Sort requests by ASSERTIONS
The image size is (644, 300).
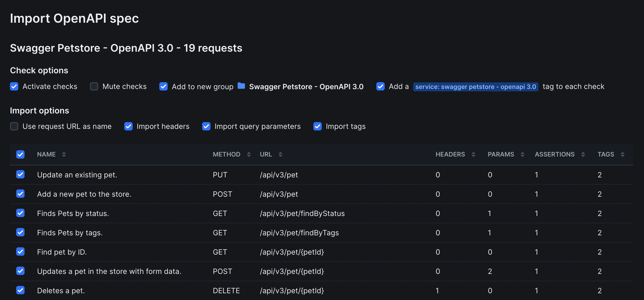pyautogui.click(x=583, y=154)
